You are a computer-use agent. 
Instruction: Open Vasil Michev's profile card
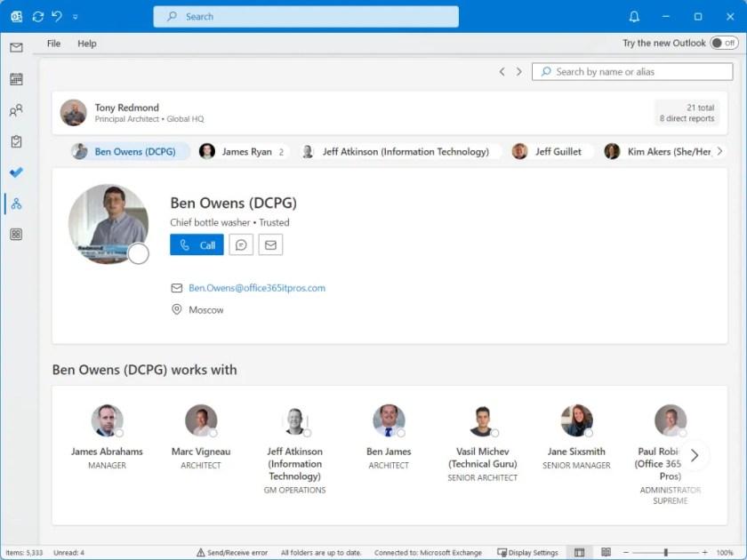click(483, 444)
